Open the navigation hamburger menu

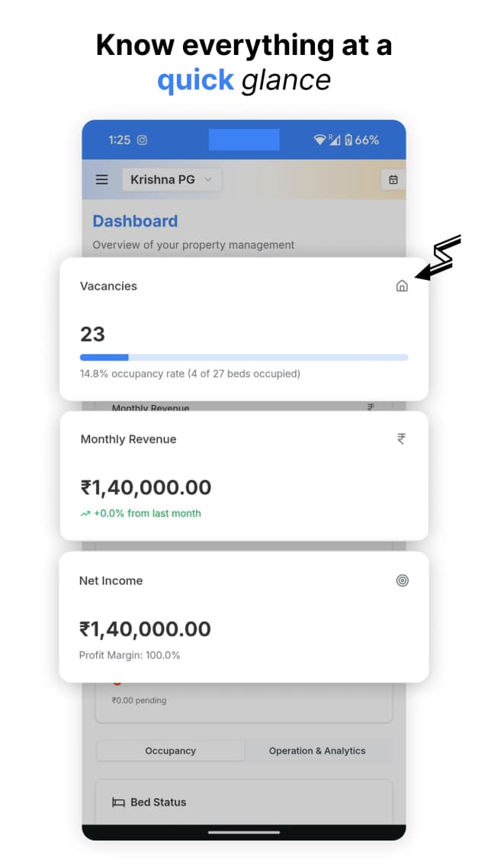pos(101,179)
